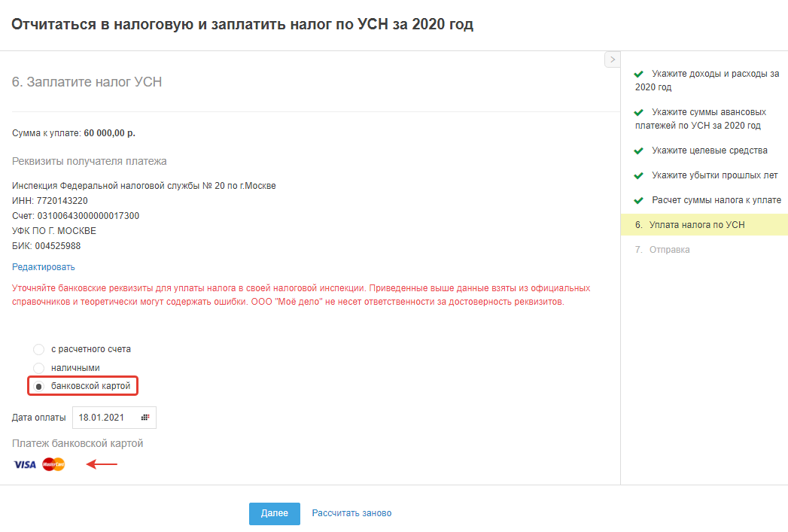Image resolution: width=788 pixels, height=532 pixels.
Task: Open step 'Расчет суммы налога к уплате'
Action: pyautogui.click(x=717, y=200)
